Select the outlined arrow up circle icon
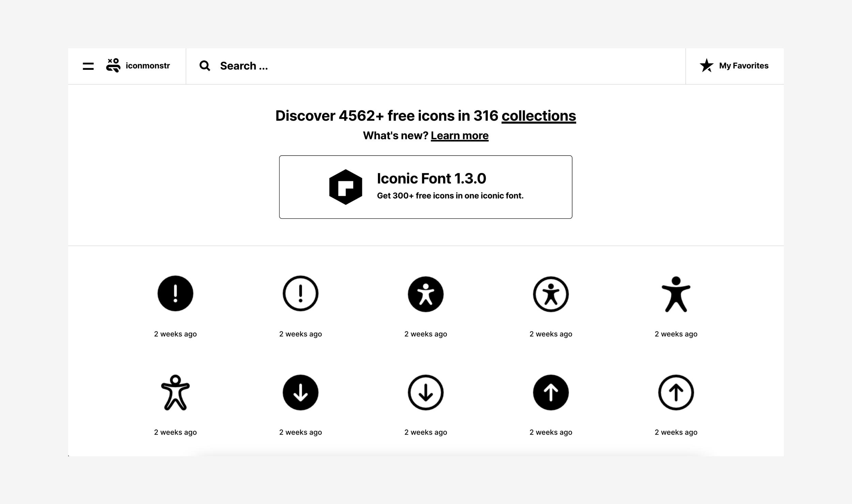This screenshot has height=504, width=852. (676, 393)
